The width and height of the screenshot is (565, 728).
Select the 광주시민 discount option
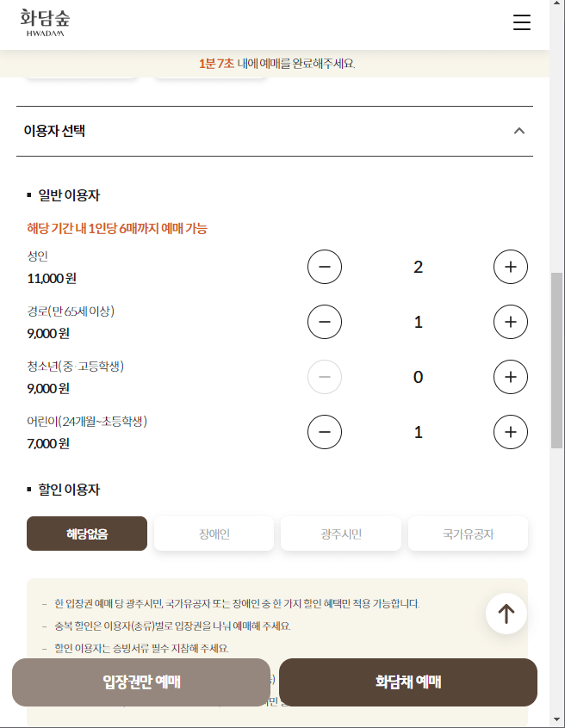point(340,534)
